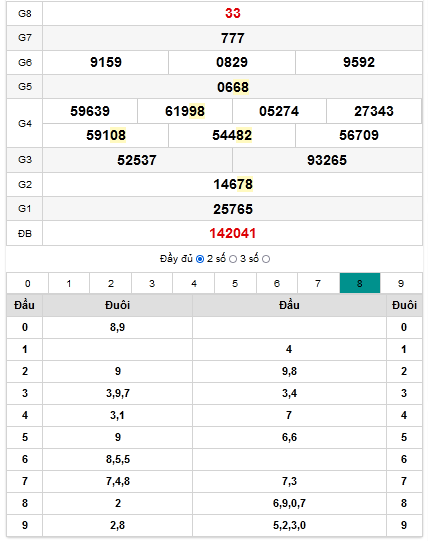Click G4 prize number 61998

click(x=185, y=111)
